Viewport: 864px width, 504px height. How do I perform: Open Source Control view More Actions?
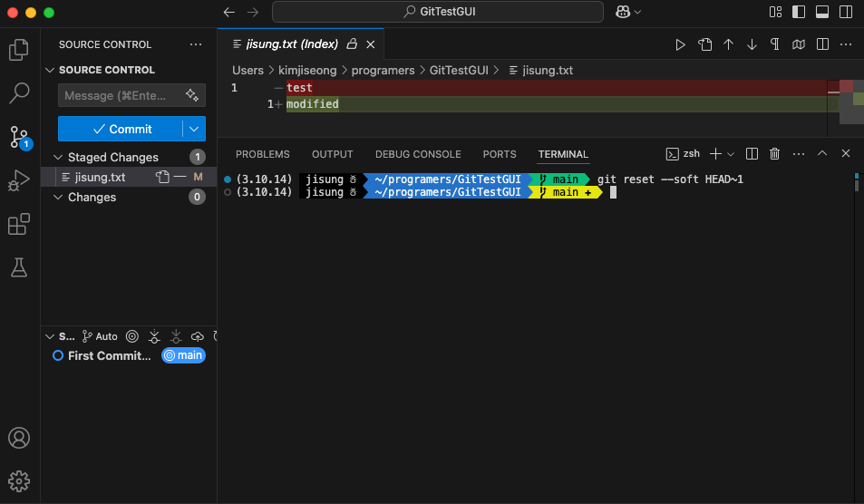pos(196,44)
